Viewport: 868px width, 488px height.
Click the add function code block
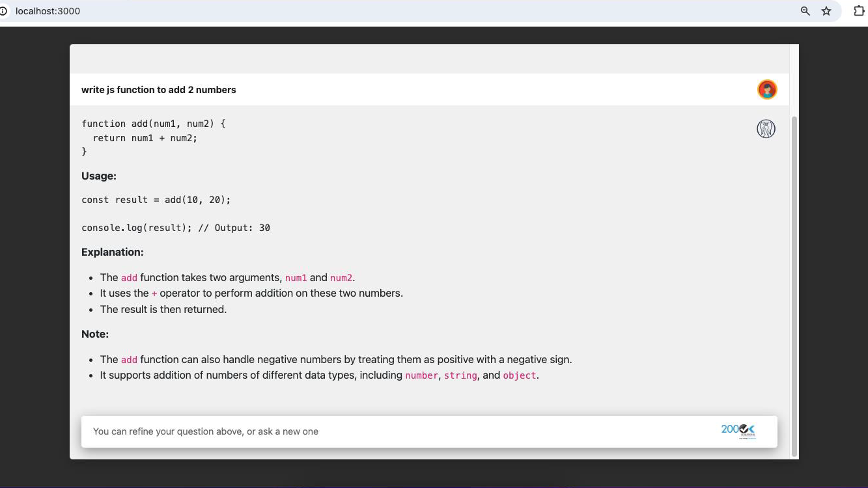pyautogui.click(x=153, y=137)
